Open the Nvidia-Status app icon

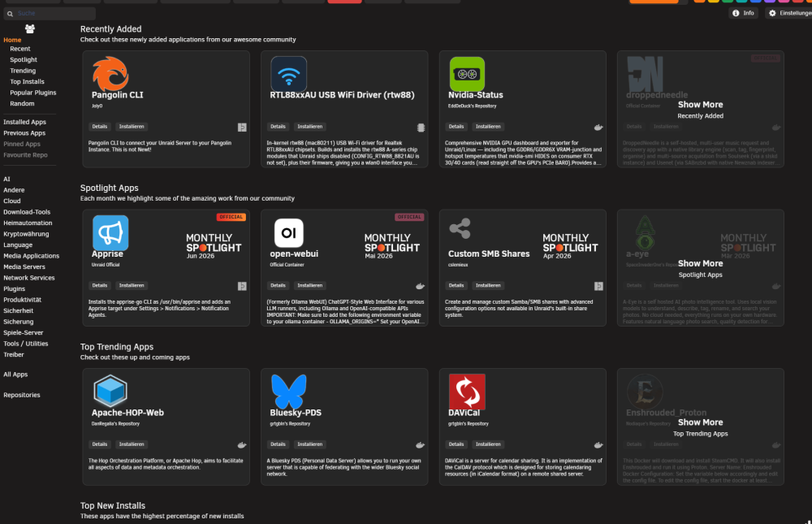(x=467, y=74)
